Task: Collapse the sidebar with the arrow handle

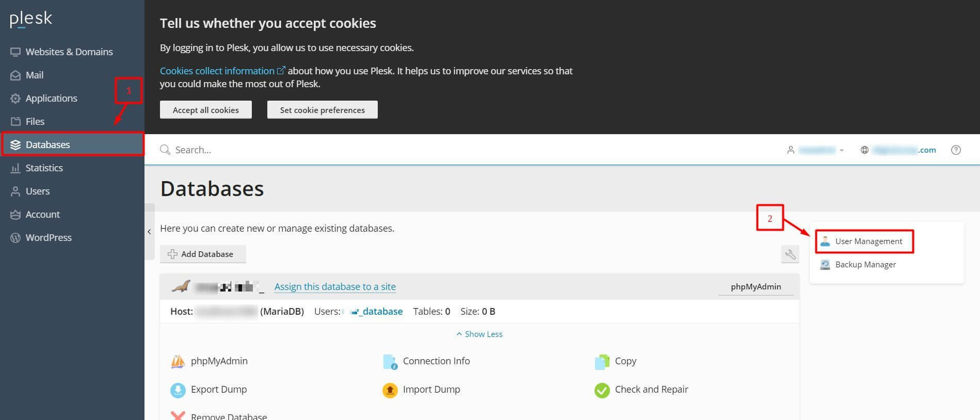Action: (x=149, y=232)
